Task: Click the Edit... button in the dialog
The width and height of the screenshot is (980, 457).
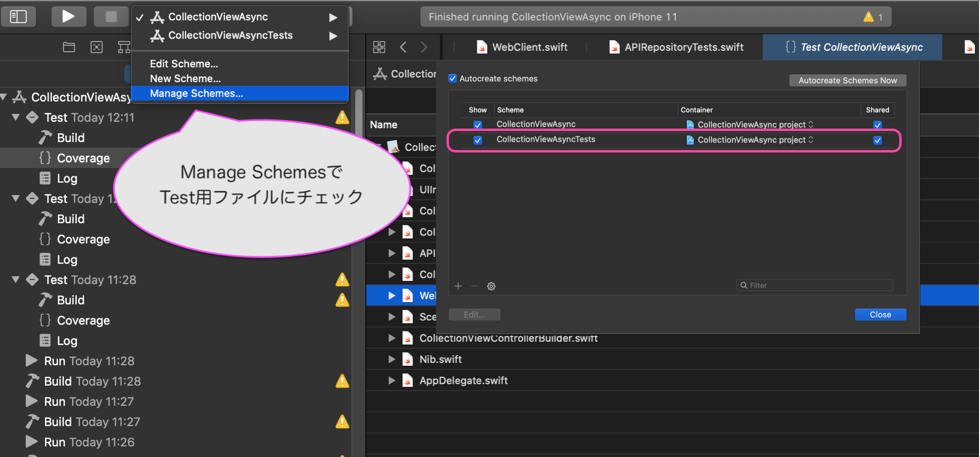Action: click(474, 315)
